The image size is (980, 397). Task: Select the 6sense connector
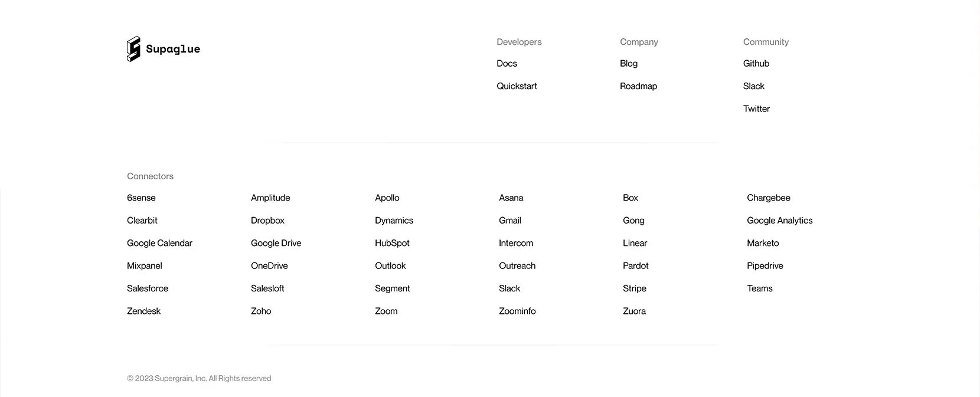tap(141, 198)
